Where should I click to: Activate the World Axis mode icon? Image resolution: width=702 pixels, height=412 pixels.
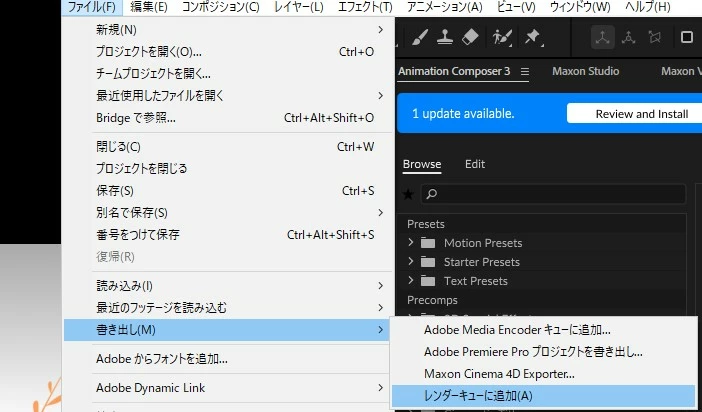(x=629, y=37)
